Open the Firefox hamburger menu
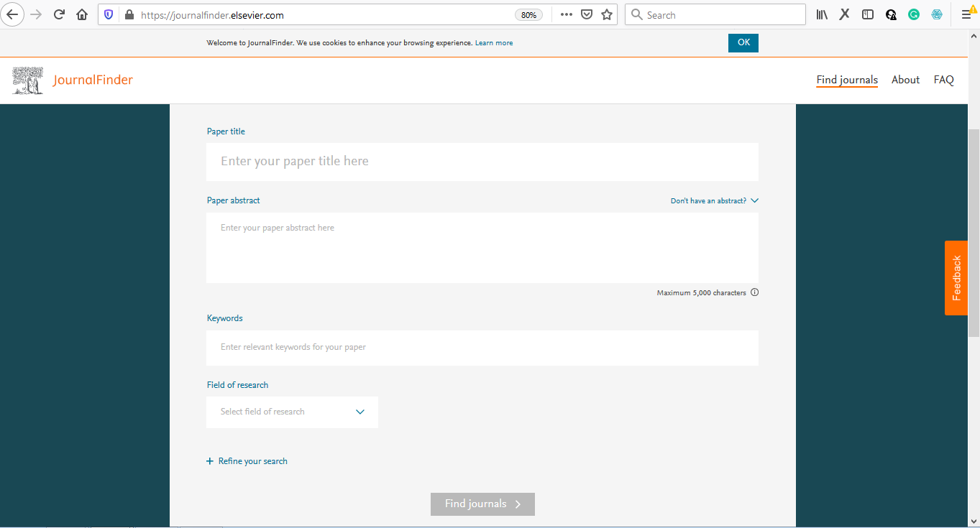This screenshot has width=980, height=528. pos(966,14)
